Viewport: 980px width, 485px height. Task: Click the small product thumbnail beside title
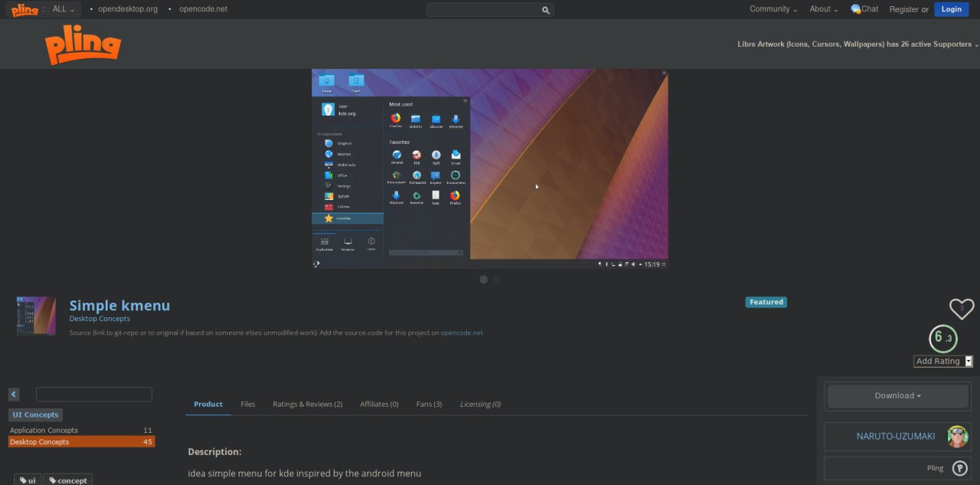tap(36, 316)
